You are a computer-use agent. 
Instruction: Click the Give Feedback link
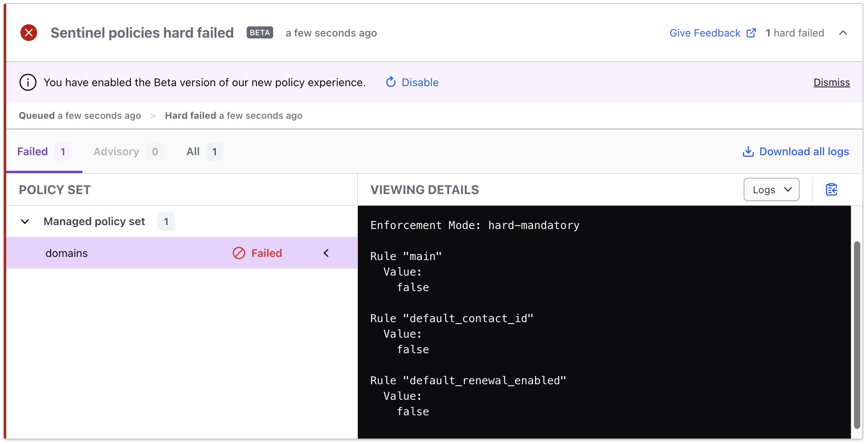(x=705, y=33)
